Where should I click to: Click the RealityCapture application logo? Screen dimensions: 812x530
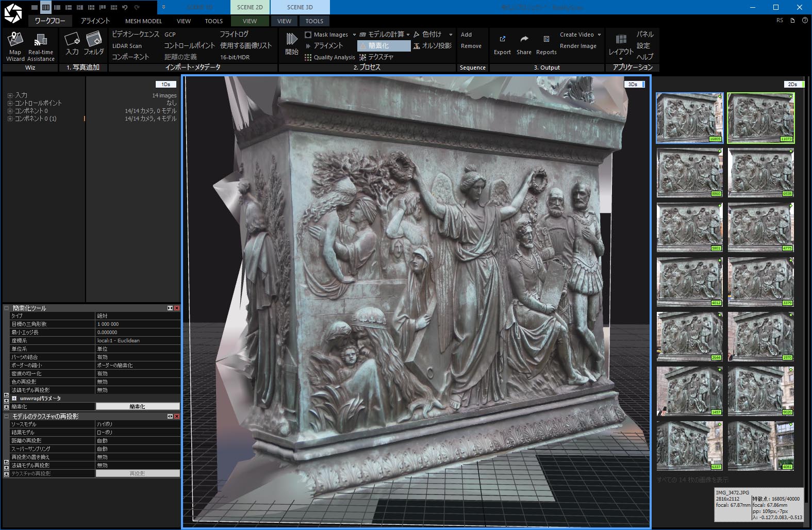tap(13, 13)
